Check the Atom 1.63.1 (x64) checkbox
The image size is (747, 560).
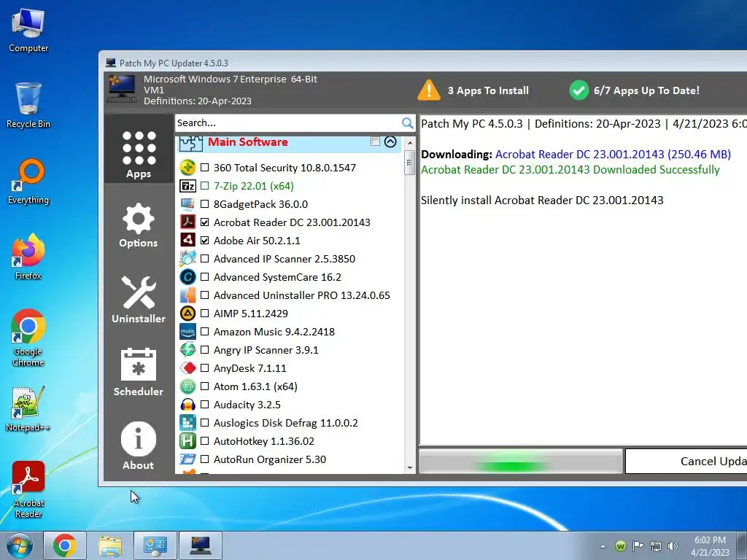[205, 386]
